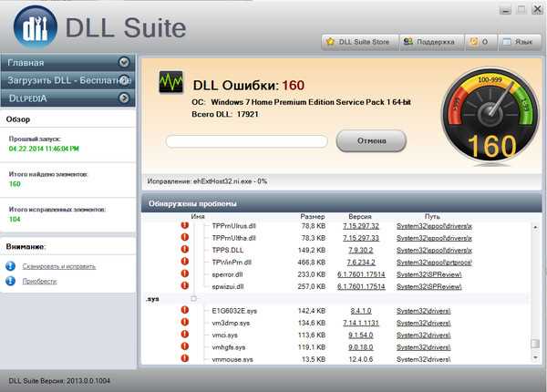Viewport: 547px width, 392px height.
Task: Click the Приобрести purchase link
Action: tap(39, 281)
